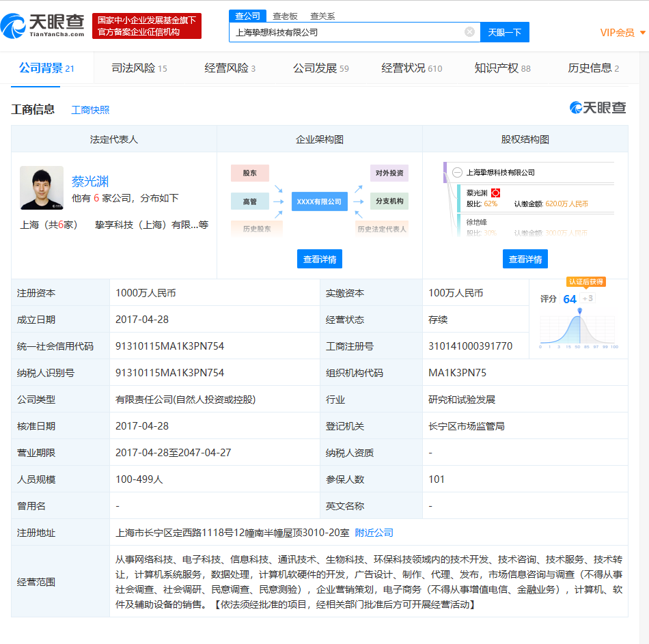Click the 天眼一下 search button
Image resolution: width=649 pixels, height=644 pixels.
505,31
